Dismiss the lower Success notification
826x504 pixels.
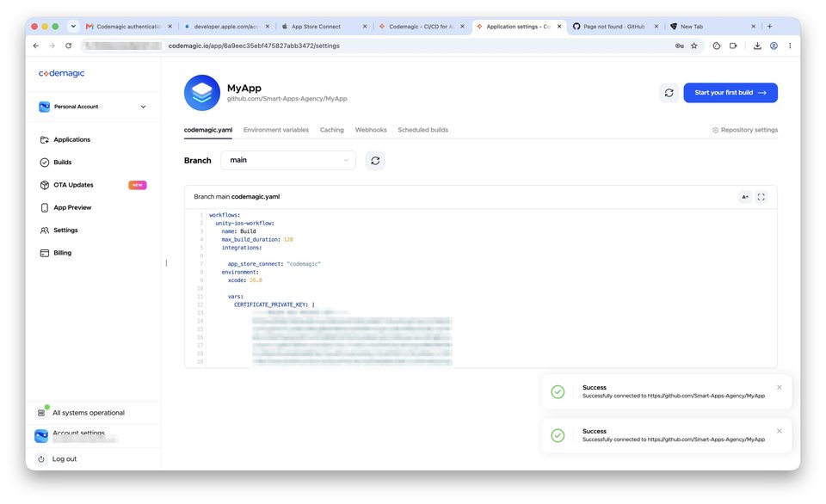(780, 431)
